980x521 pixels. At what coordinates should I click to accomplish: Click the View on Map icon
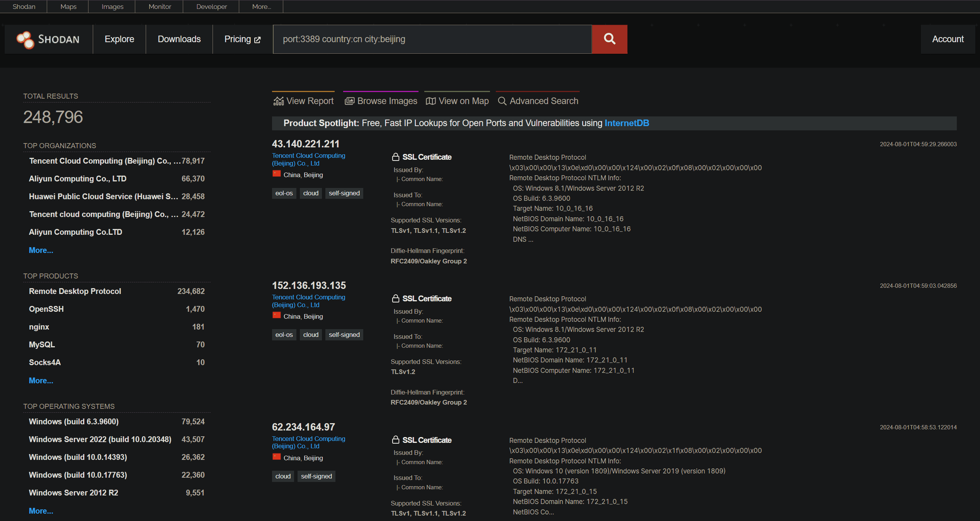430,101
